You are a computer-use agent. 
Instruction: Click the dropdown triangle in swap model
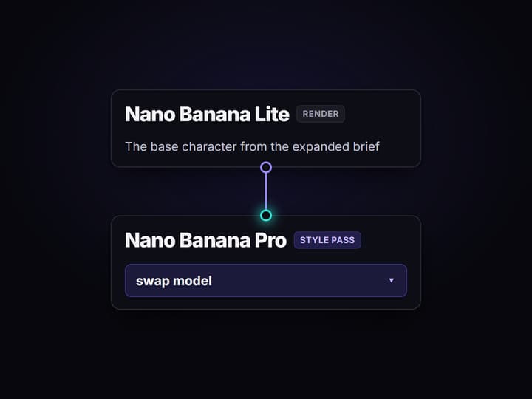pyautogui.click(x=391, y=280)
